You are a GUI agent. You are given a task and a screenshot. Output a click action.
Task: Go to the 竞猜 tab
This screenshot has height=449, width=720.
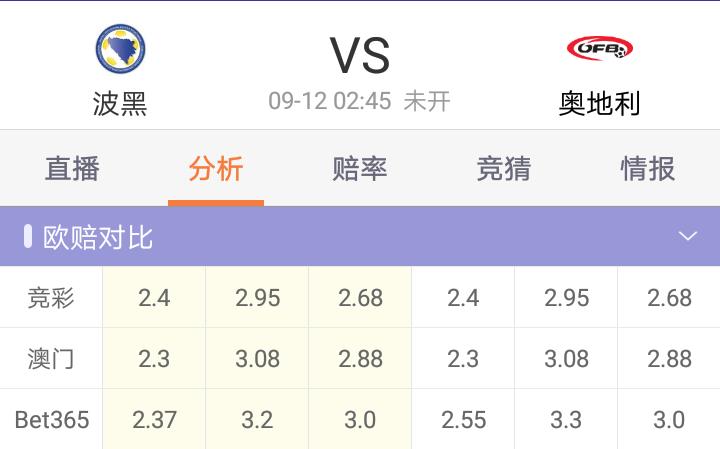[x=504, y=169]
